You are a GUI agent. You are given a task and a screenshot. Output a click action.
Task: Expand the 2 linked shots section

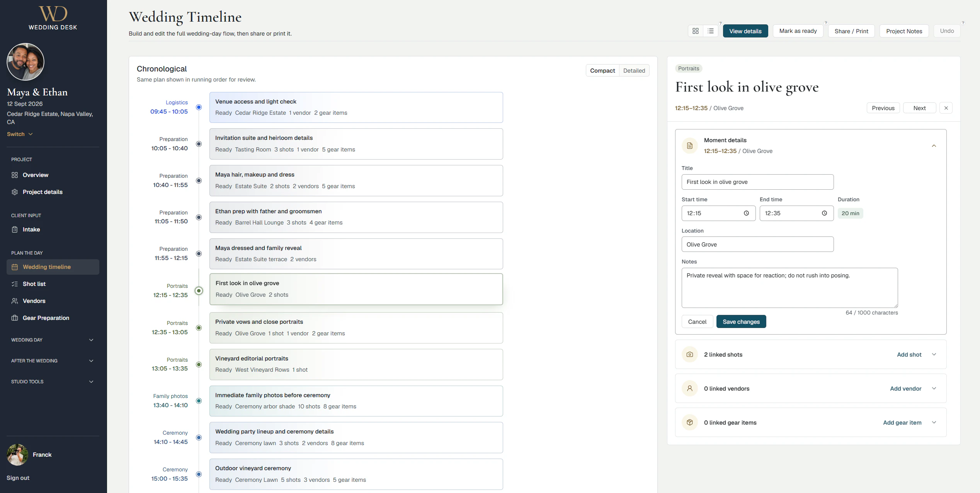click(x=934, y=354)
